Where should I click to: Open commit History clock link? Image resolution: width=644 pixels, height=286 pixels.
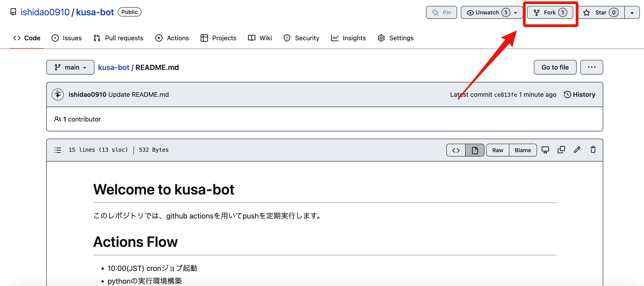coord(579,94)
